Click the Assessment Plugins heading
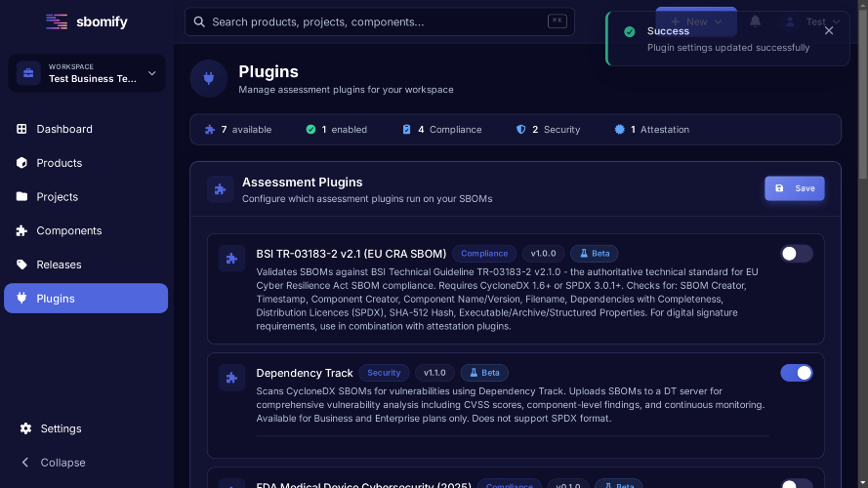 click(x=303, y=183)
